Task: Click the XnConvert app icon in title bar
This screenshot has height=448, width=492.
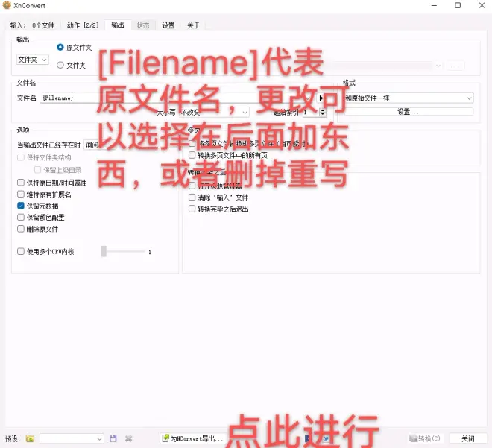Action: tap(7, 6)
